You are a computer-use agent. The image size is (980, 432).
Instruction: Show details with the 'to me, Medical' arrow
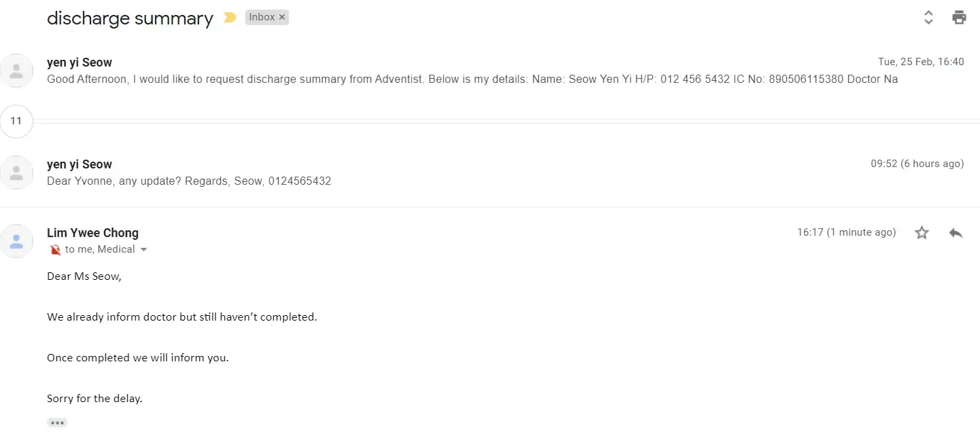click(143, 250)
